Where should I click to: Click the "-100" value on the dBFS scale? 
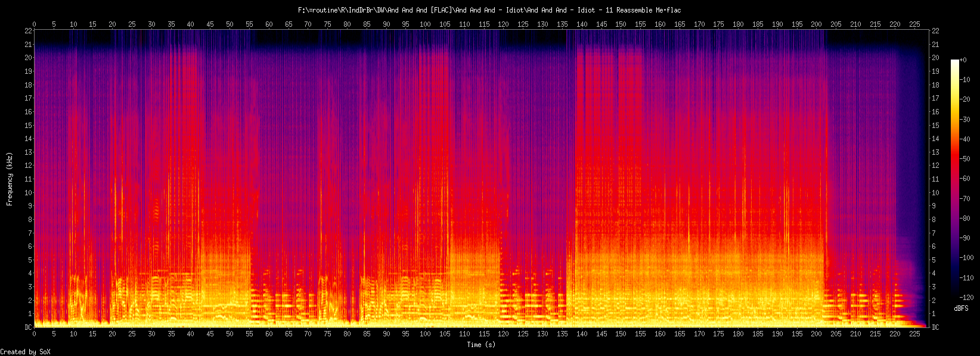click(x=966, y=258)
